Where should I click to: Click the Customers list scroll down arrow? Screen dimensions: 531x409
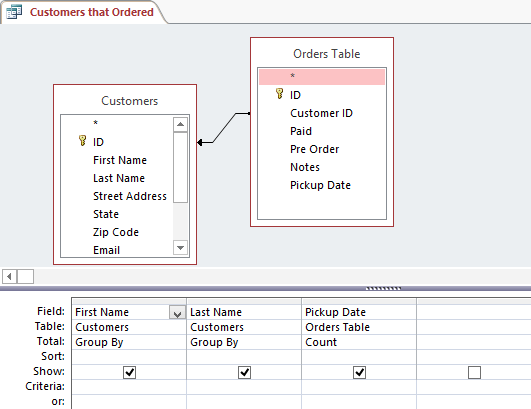(x=180, y=247)
